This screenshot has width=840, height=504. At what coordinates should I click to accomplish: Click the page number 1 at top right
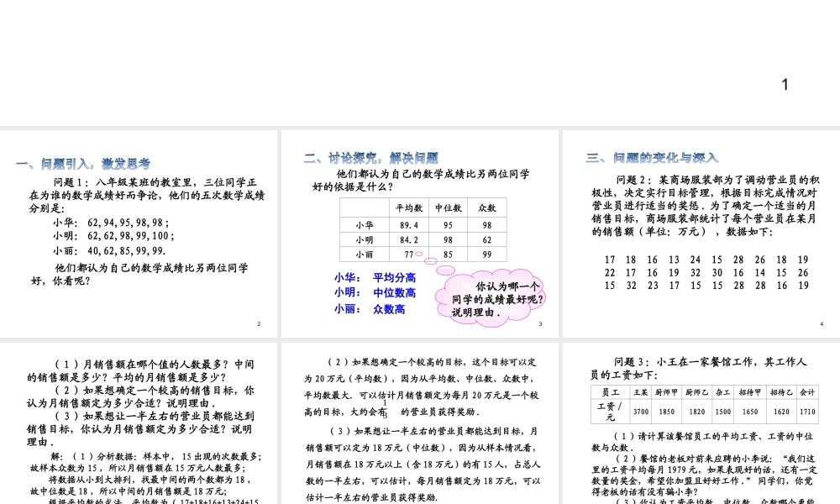click(x=785, y=84)
